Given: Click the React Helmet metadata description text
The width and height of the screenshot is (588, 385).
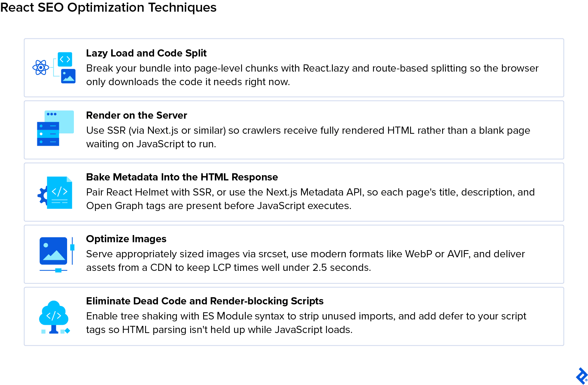Looking at the screenshot, I should 310,199.
